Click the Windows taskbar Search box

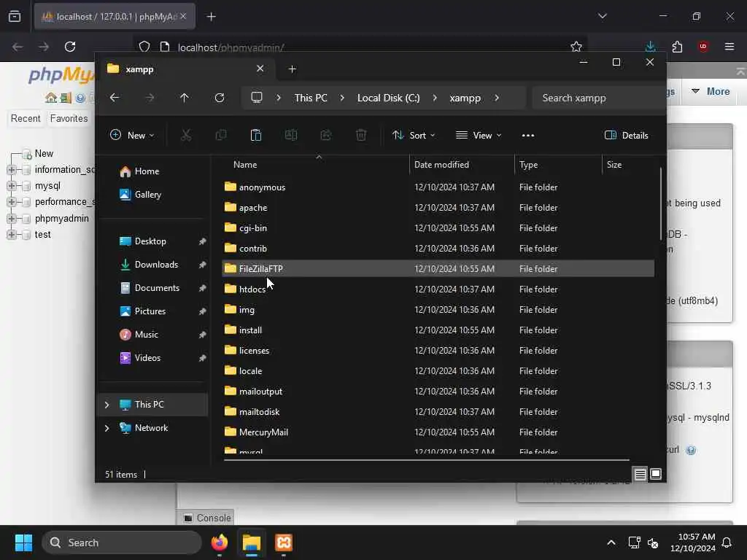[x=122, y=542]
